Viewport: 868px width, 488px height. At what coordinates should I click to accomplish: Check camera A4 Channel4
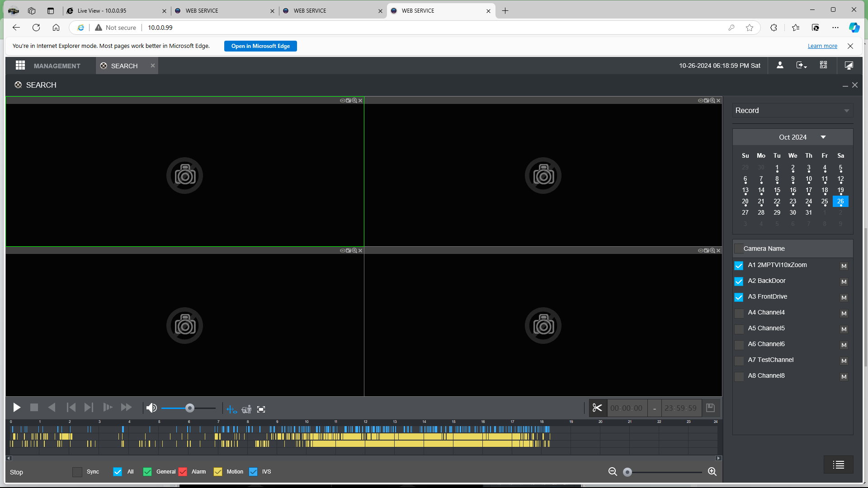[x=739, y=313]
